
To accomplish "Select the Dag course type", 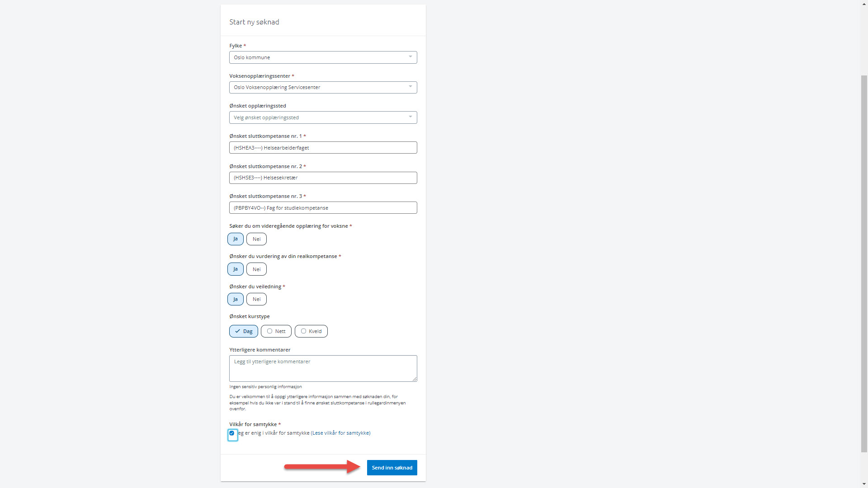I will (x=244, y=331).
